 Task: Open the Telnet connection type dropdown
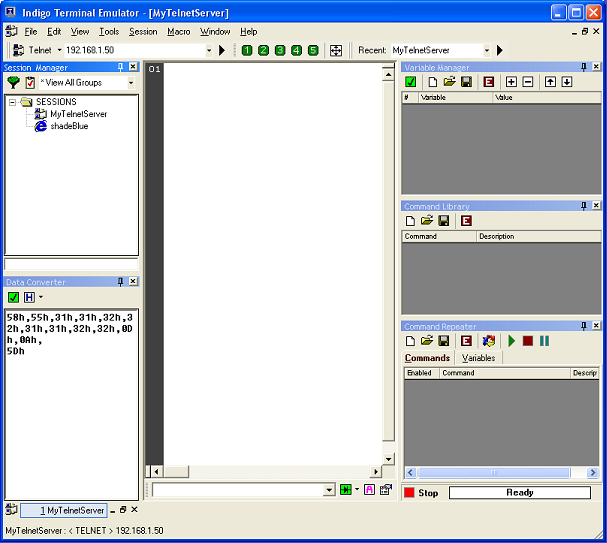click(59, 50)
